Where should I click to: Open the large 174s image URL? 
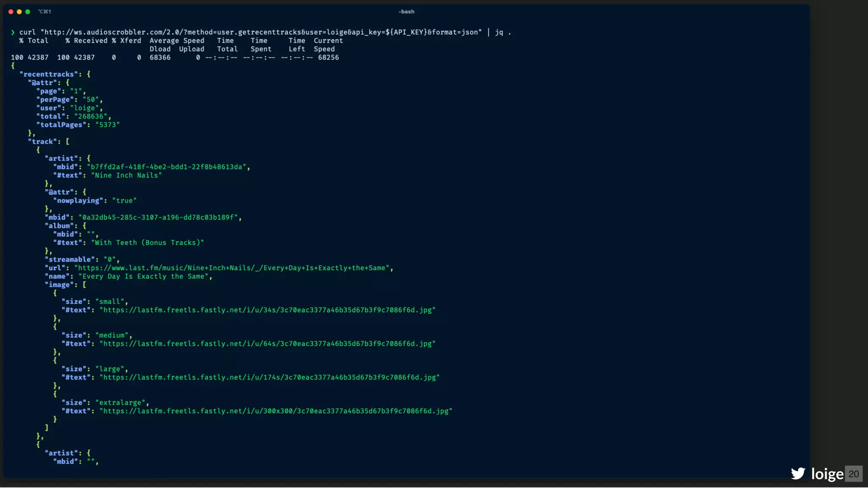[x=270, y=377]
